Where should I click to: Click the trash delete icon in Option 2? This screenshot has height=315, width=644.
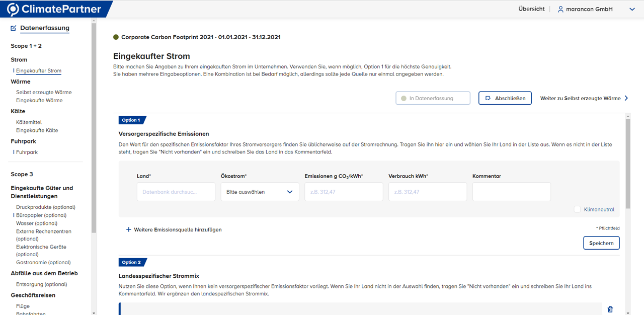(610, 309)
